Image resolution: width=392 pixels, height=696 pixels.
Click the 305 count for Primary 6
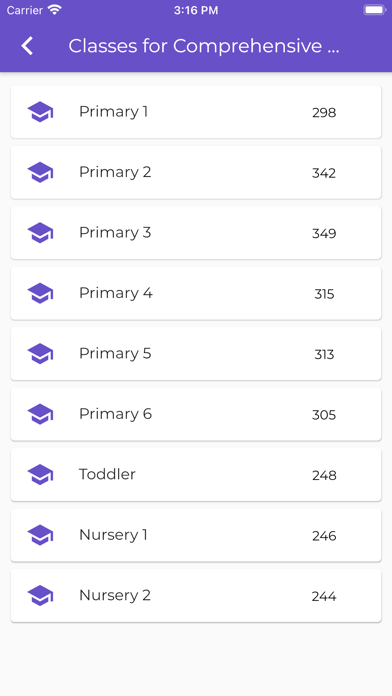324,415
